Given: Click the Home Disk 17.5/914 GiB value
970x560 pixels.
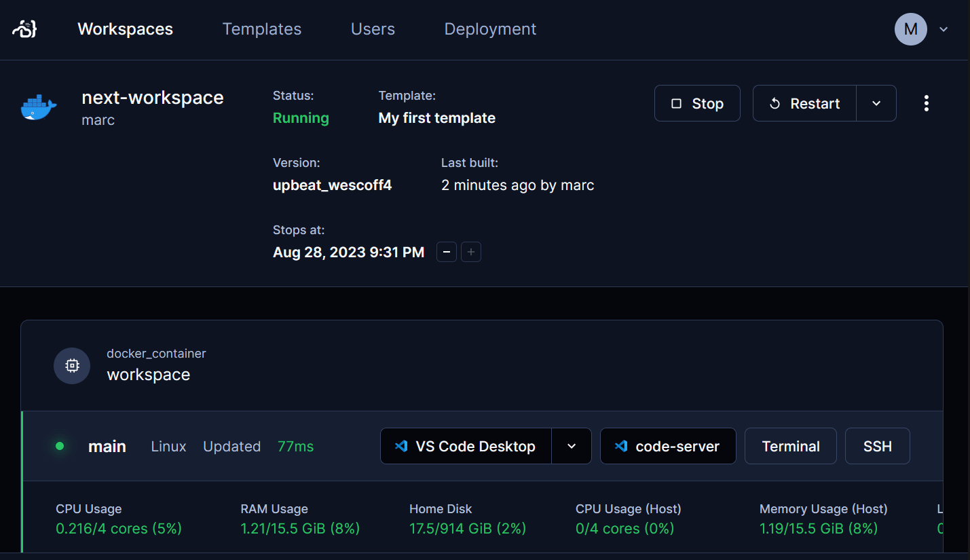Looking at the screenshot, I should click(468, 528).
